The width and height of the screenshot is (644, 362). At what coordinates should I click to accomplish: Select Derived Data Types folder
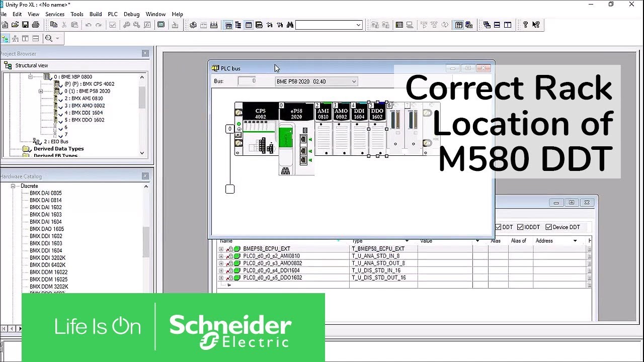pyautogui.click(x=58, y=149)
